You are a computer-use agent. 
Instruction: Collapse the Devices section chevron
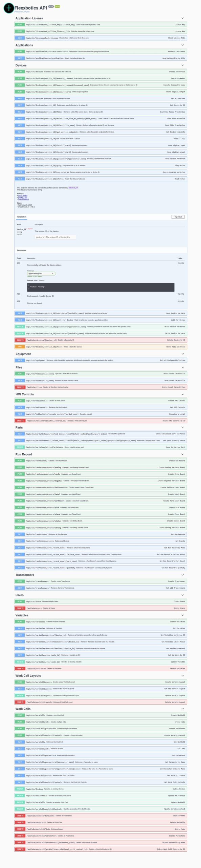pyautogui.click(x=183, y=65)
